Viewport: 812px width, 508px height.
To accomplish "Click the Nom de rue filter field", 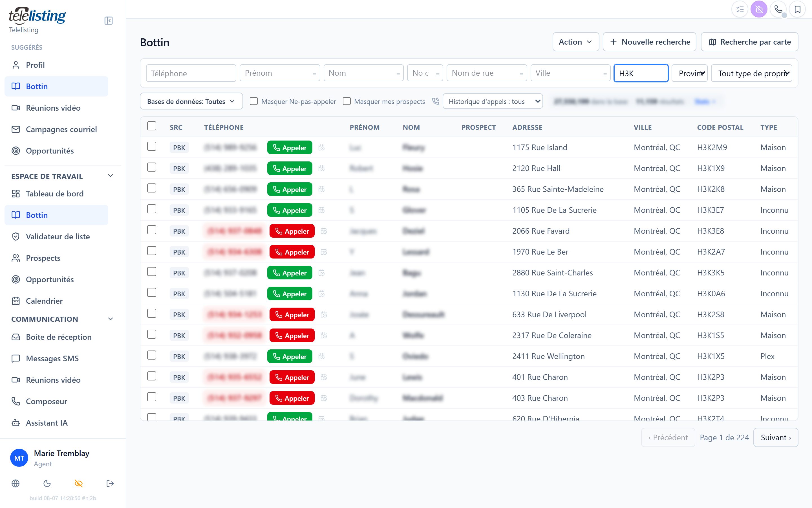I will (x=487, y=73).
